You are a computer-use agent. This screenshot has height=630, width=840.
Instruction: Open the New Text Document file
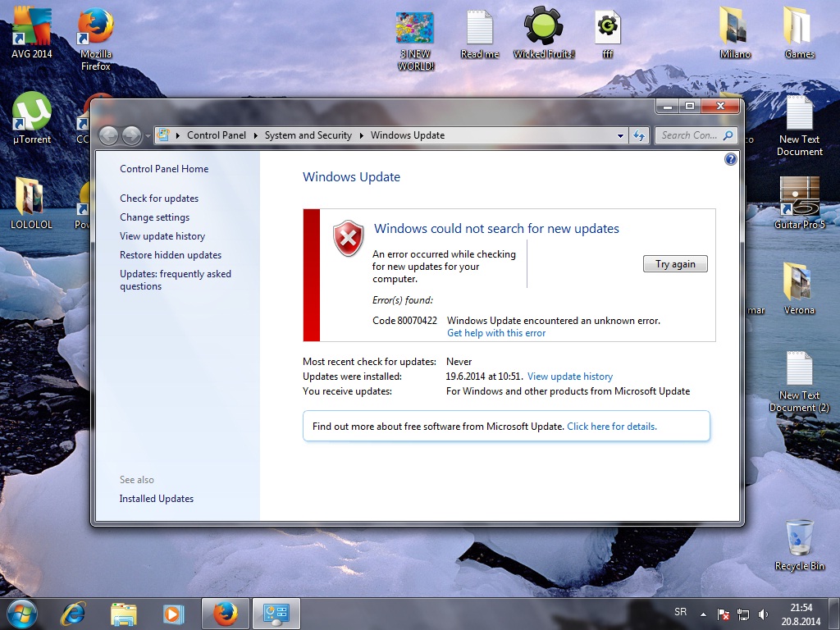pyautogui.click(x=799, y=126)
